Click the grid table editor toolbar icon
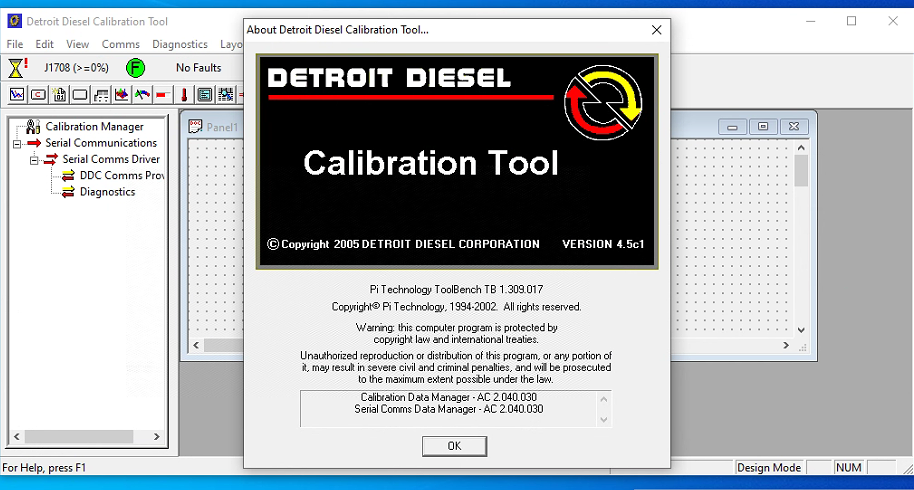The image size is (914, 490). tap(226, 94)
